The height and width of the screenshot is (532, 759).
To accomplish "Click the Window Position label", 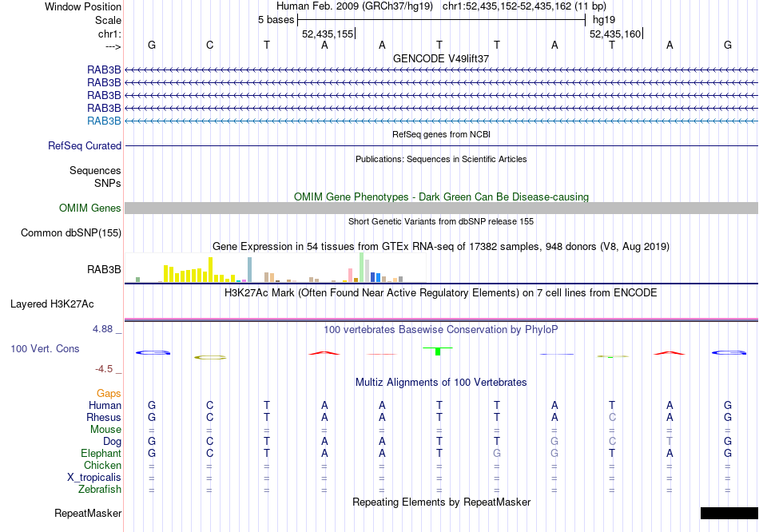I will 83,6.
